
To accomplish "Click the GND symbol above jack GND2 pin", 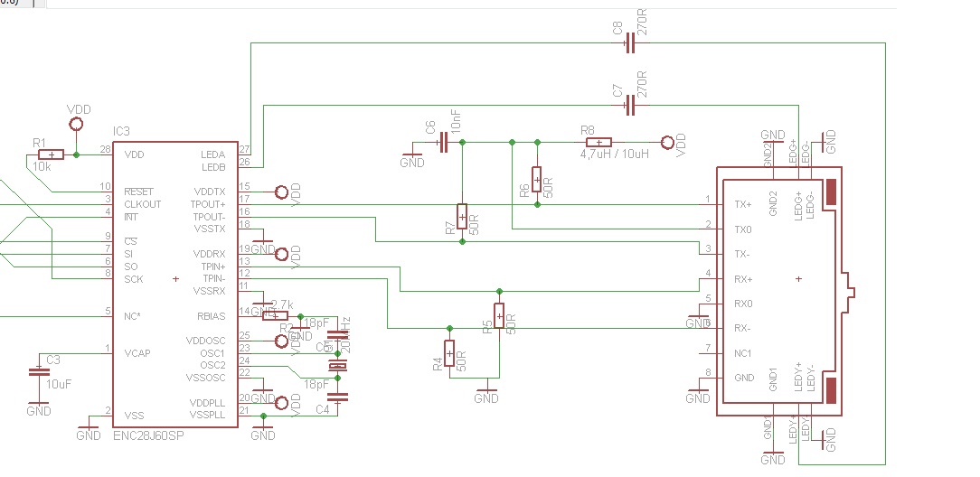I will click(773, 135).
